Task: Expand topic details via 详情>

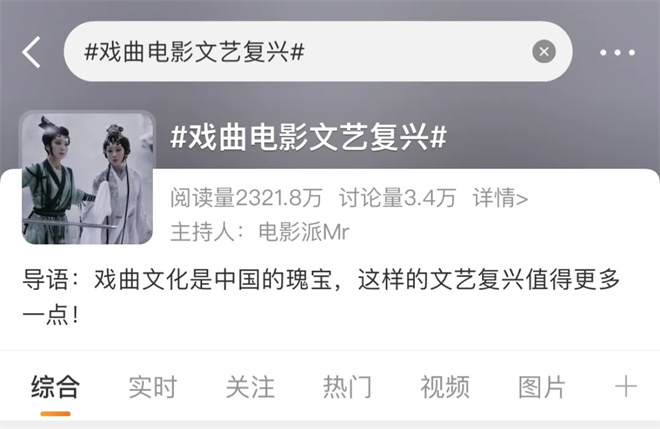Action: tap(500, 197)
